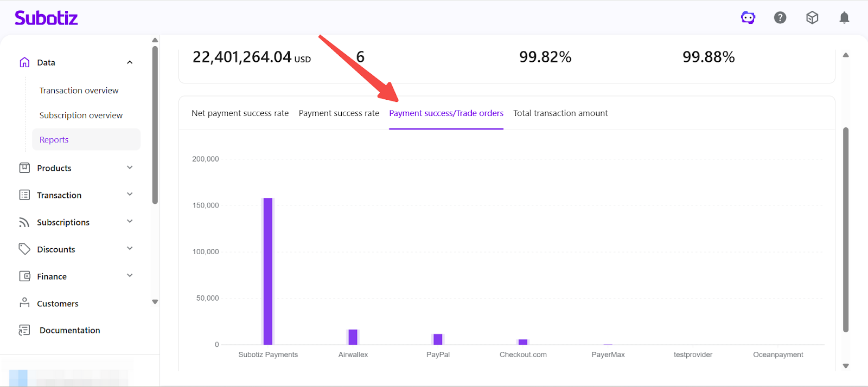Open the cube package icon

point(812,18)
